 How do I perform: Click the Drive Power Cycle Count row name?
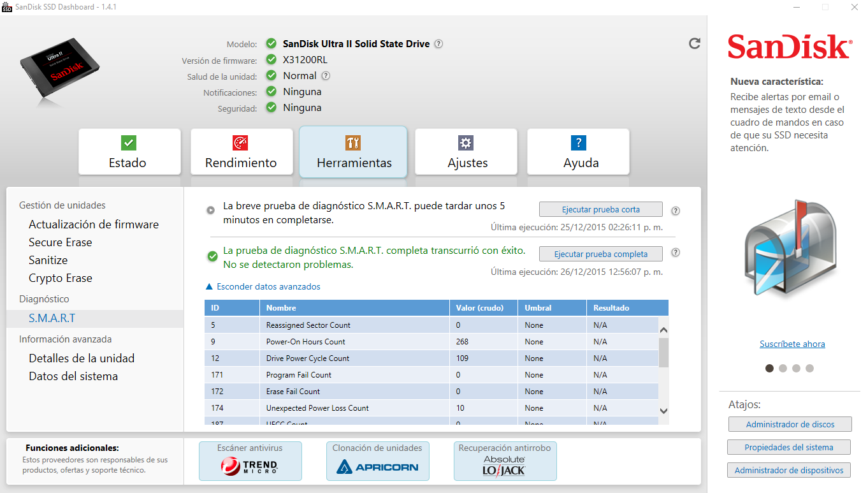(307, 358)
